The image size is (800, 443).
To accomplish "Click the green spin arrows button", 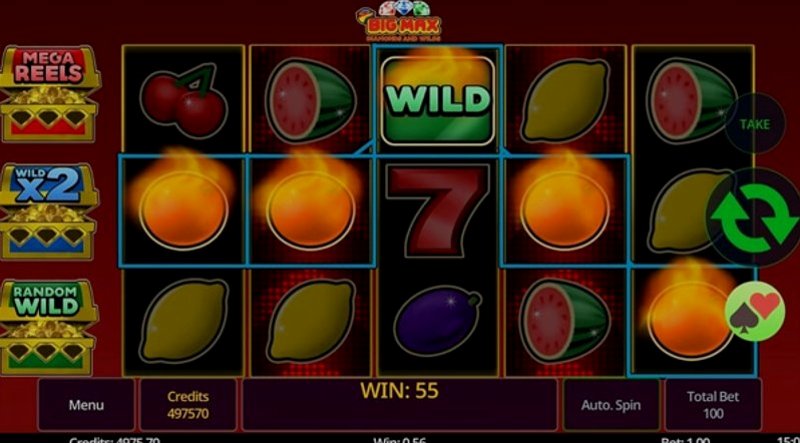I will tap(754, 217).
